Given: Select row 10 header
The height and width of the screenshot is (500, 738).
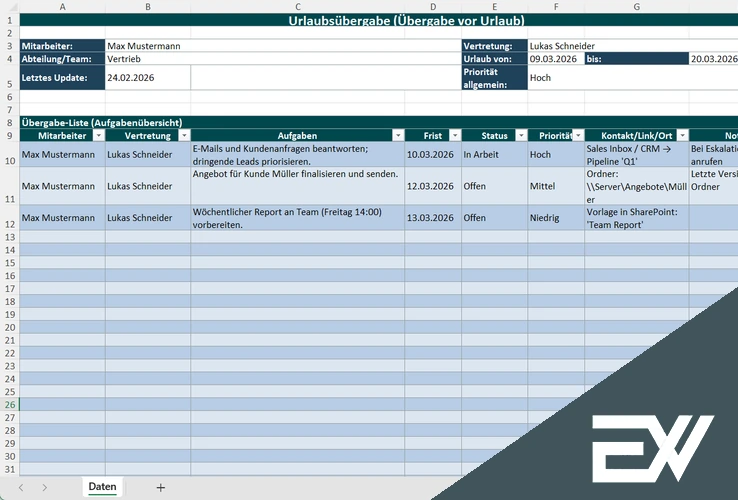Looking at the screenshot, I should click(x=10, y=154).
